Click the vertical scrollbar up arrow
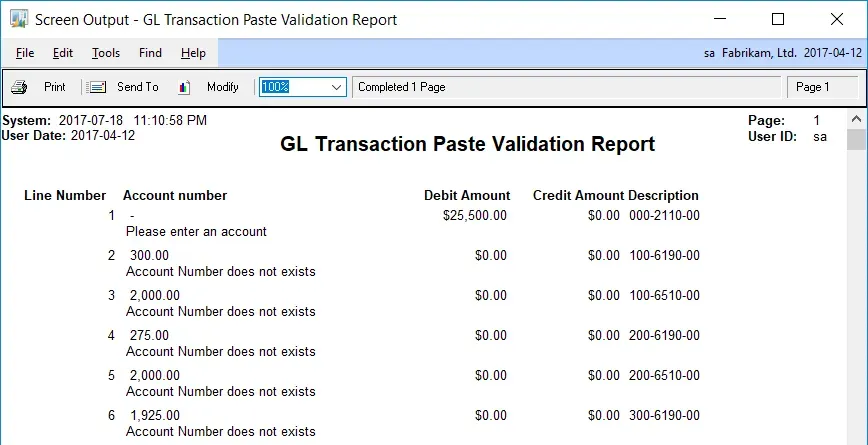 (856, 119)
